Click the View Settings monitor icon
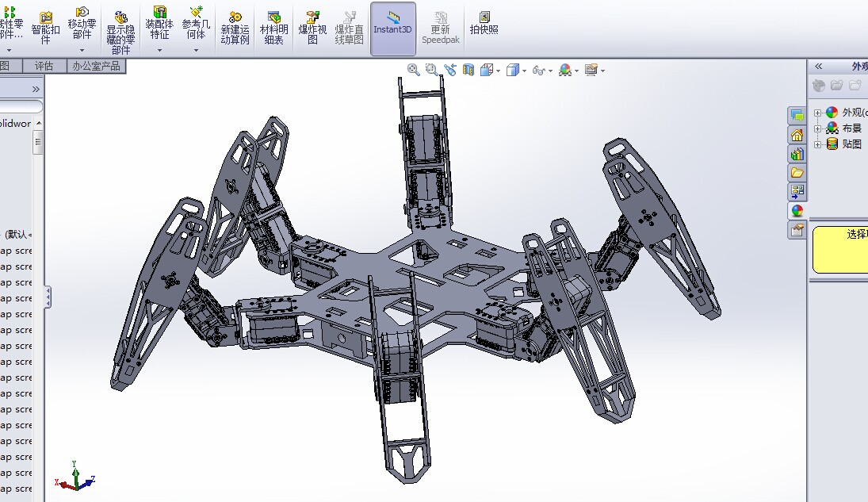868x502 pixels. point(591,70)
